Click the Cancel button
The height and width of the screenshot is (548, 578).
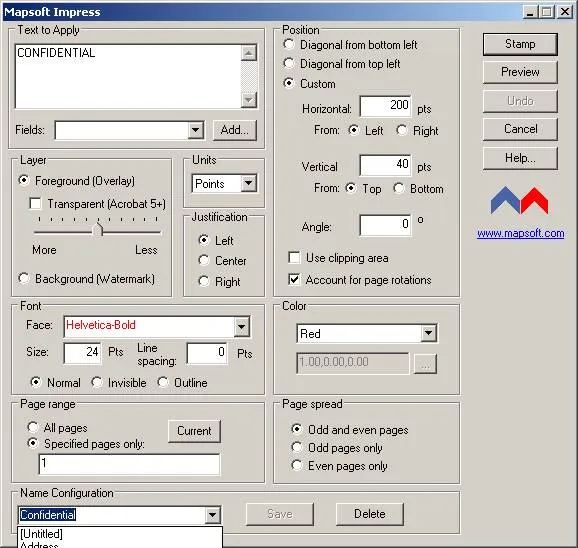click(520, 129)
